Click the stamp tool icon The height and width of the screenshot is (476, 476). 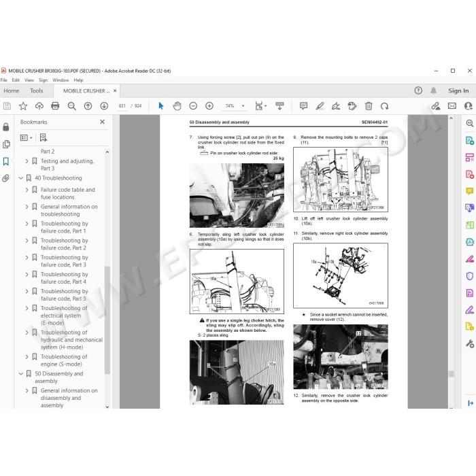[x=352, y=106]
